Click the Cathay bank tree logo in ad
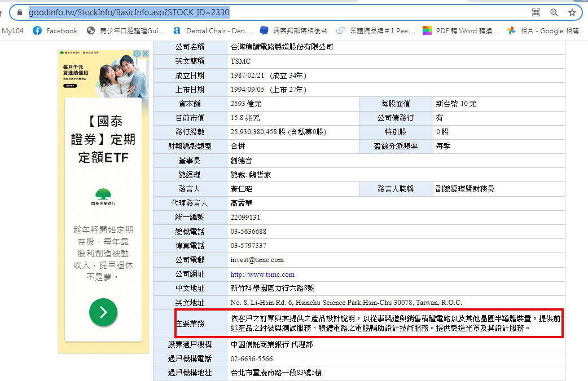The height and width of the screenshot is (381, 588). point(103,197)
